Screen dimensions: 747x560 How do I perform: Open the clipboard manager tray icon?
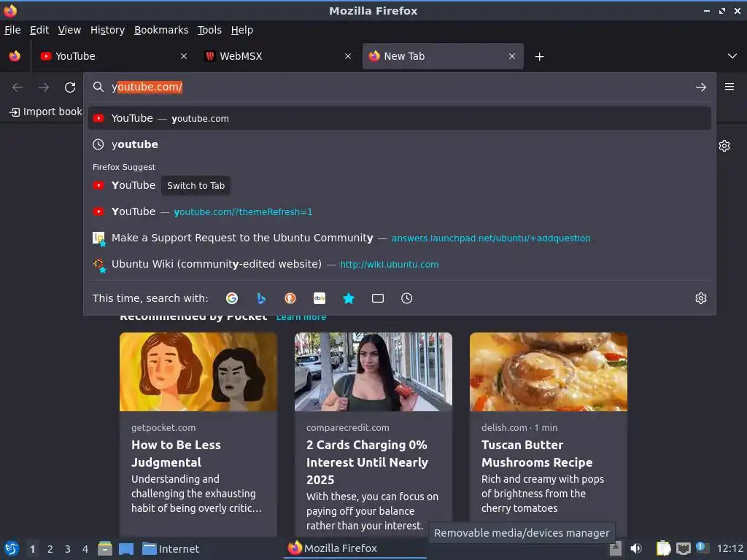tap(663, 548)
